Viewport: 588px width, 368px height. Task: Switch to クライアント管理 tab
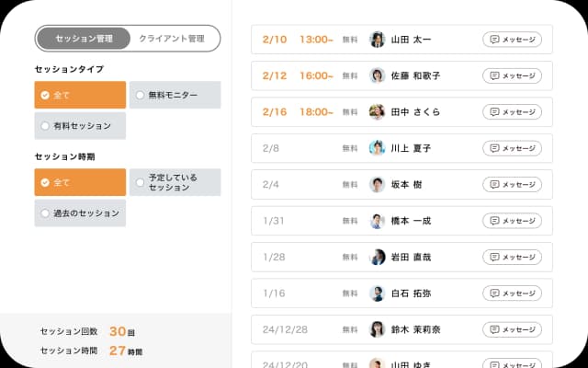tap(172, 39)
